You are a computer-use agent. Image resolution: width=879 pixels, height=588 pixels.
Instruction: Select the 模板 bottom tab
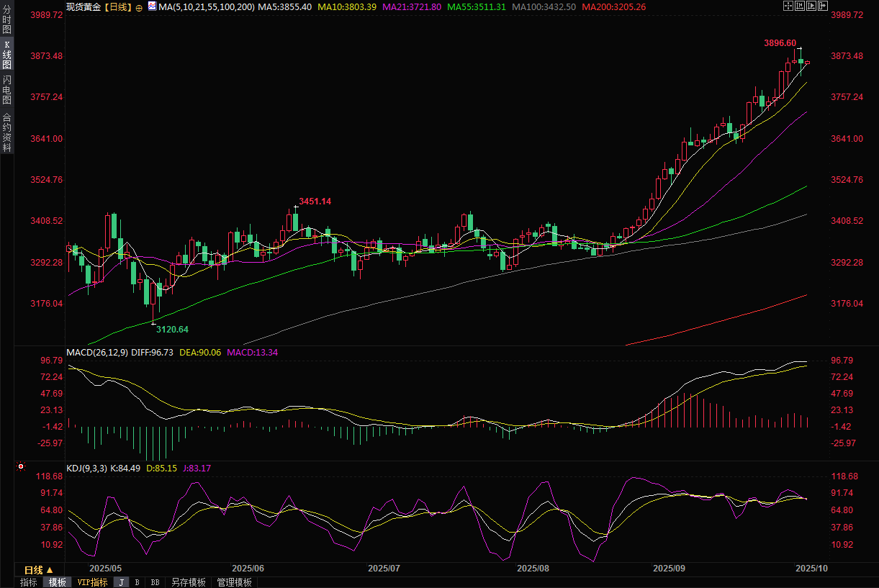tap(58, 582)
